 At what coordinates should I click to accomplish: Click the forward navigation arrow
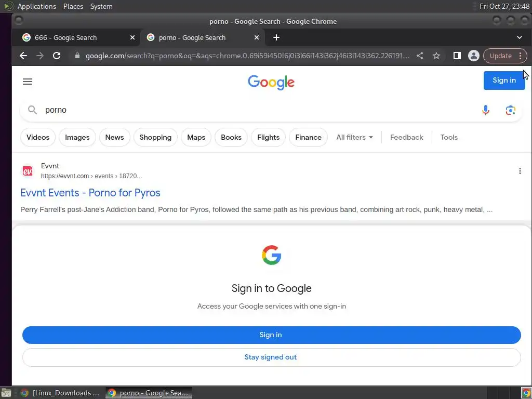(x=40, y=56)
